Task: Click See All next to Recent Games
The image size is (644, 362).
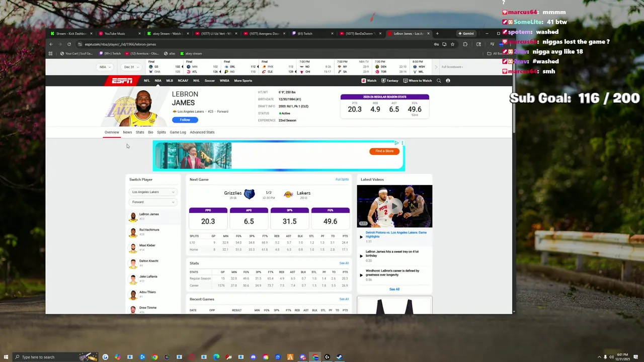Action: pos(344,299)
